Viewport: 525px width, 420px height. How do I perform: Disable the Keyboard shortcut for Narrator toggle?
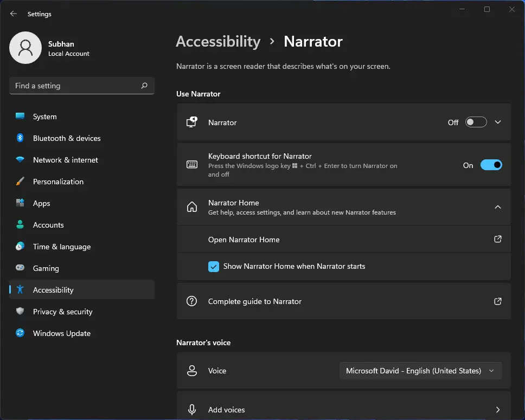pos(491,165)
